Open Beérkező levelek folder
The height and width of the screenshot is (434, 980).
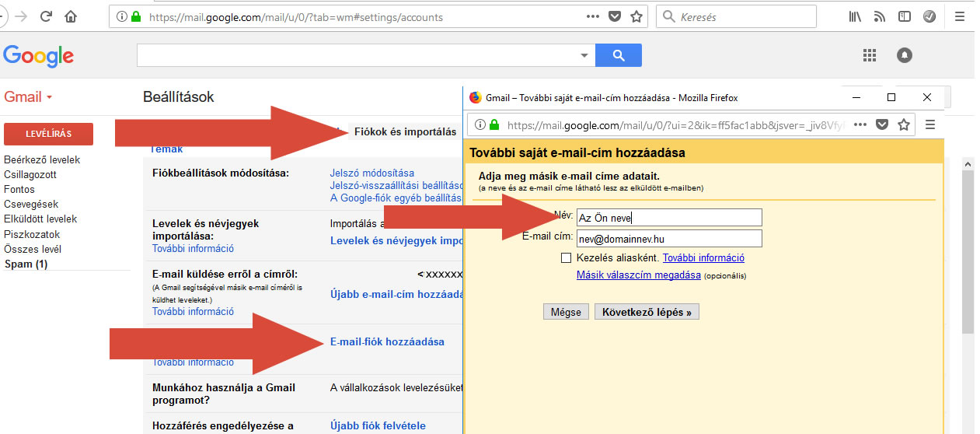tap(42, 159)
